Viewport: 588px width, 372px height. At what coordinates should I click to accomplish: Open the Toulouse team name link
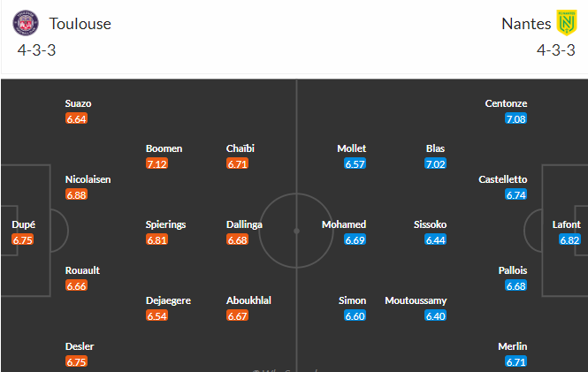(80, 24)
